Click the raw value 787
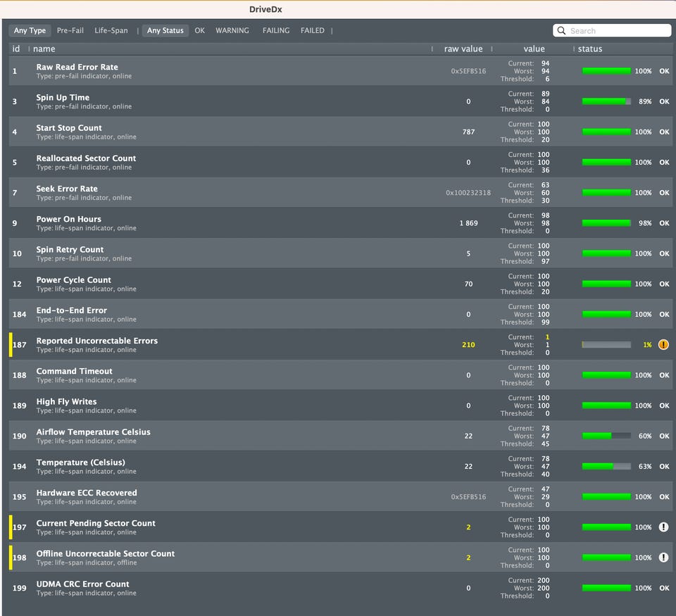Viewport: 676px width, 616px height. pyautogui.click(x=469, y=132)
